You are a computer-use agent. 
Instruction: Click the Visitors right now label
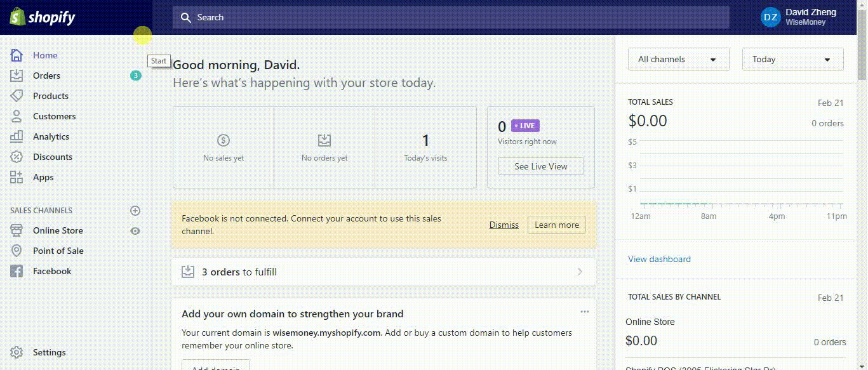tap(527, 142)
